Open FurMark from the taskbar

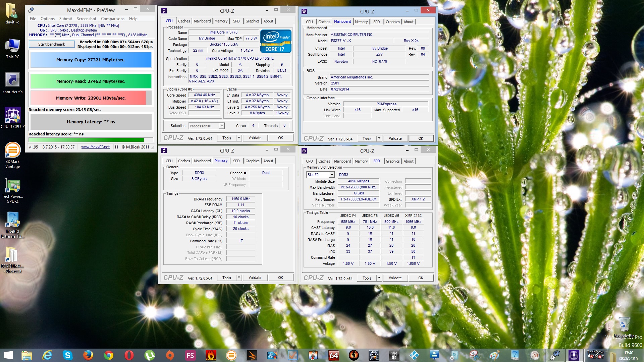[211, 355]
